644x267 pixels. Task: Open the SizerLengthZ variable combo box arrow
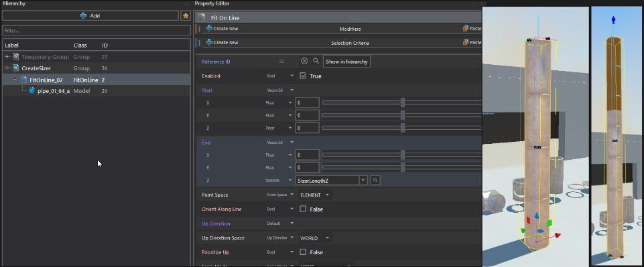363,180
